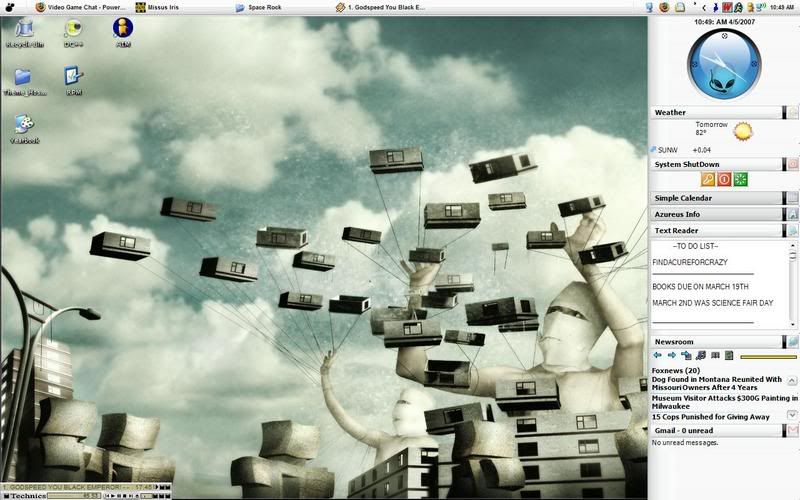Expand the Azureus Info panel

click(717, 214)
